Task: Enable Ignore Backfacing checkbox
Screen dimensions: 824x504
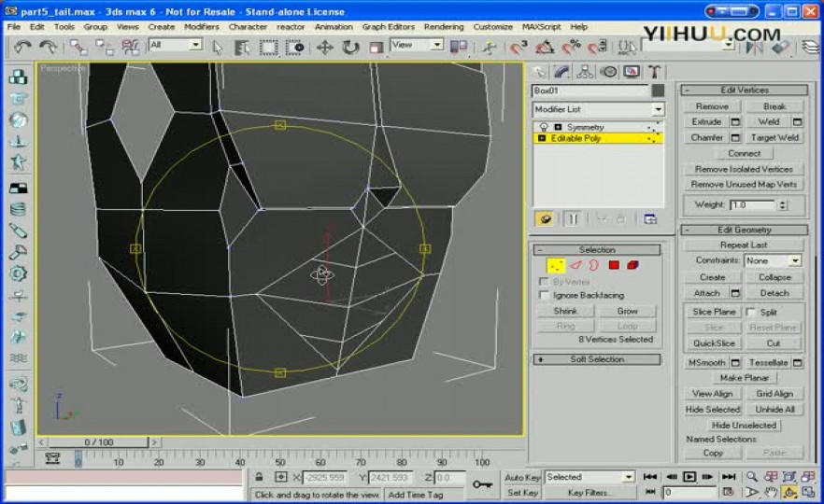Action: coord(544,295)
